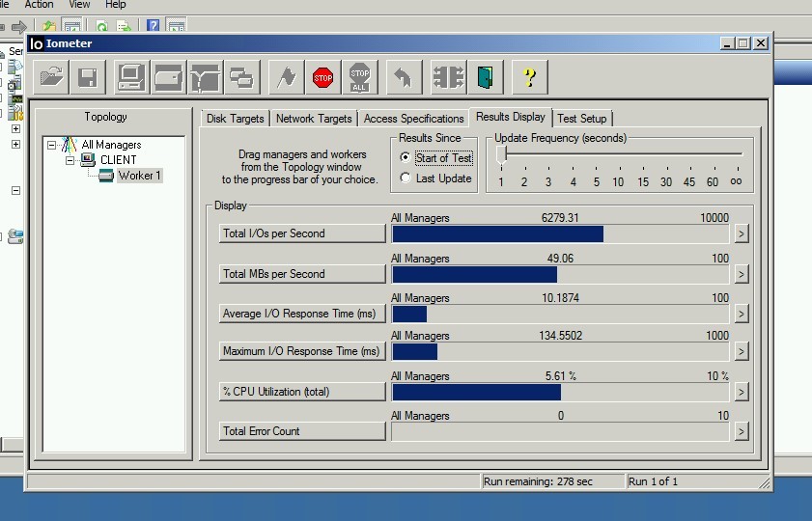Open arrow button beside Total I/Os per Second bar
Viewport: 812px width, 521px height.
coord(741,233)
